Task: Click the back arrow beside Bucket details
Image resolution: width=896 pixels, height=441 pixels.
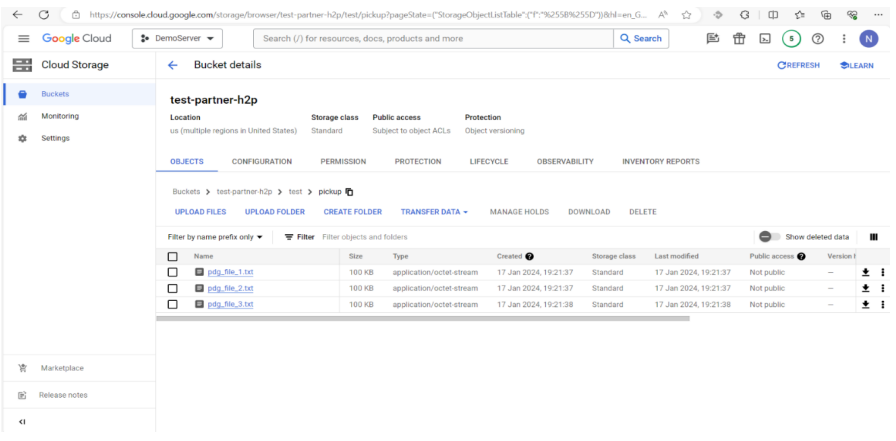Action: click(172, 65)
